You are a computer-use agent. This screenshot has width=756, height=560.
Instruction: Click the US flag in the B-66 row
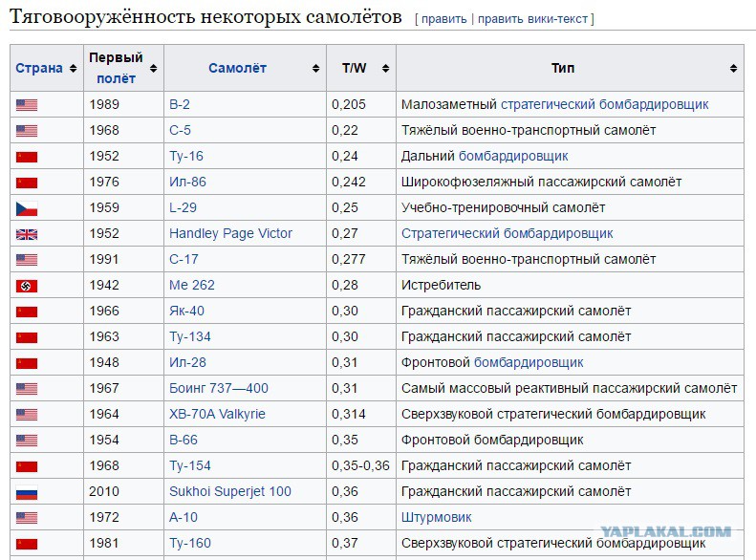click(x=27, y=441)
